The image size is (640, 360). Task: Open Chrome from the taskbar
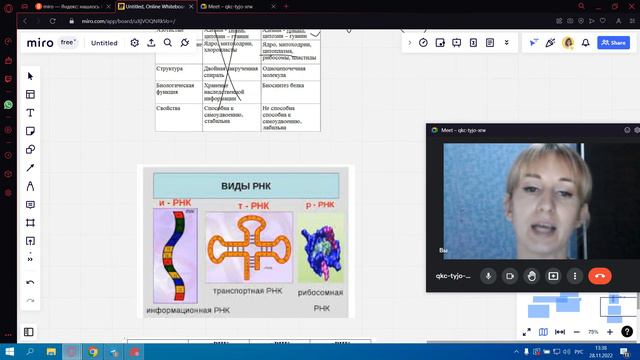(x=93, y=352)
